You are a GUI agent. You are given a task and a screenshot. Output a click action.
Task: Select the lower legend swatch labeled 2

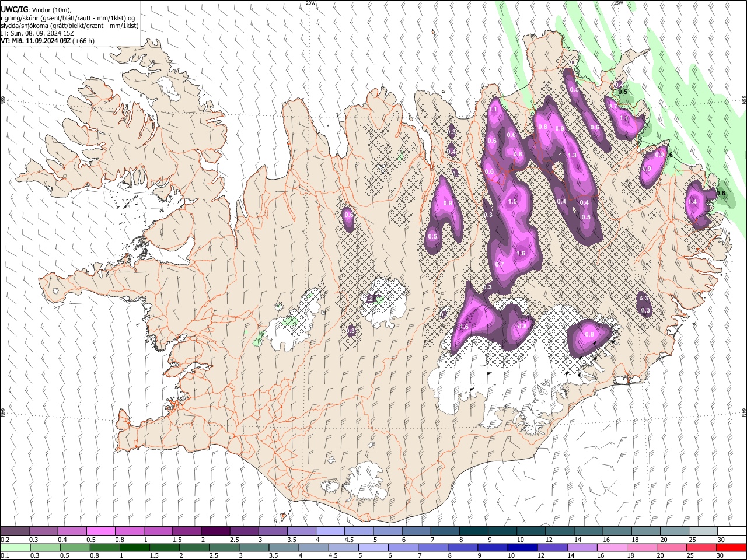(194, 547)
